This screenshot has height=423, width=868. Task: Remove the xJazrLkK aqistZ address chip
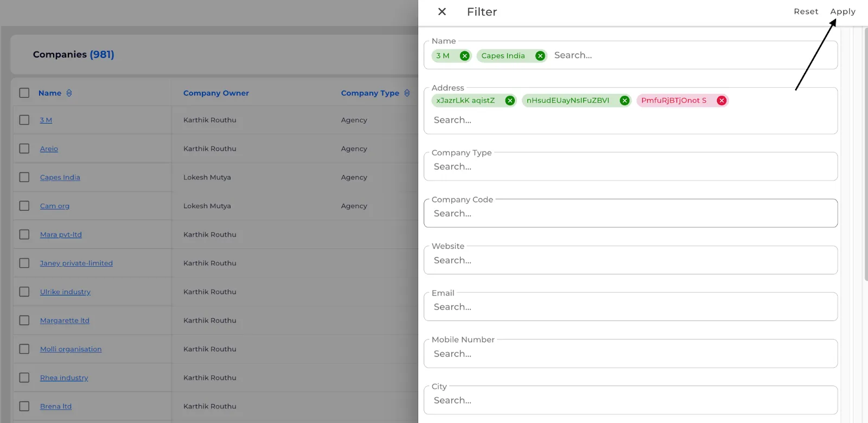point(510,100)
